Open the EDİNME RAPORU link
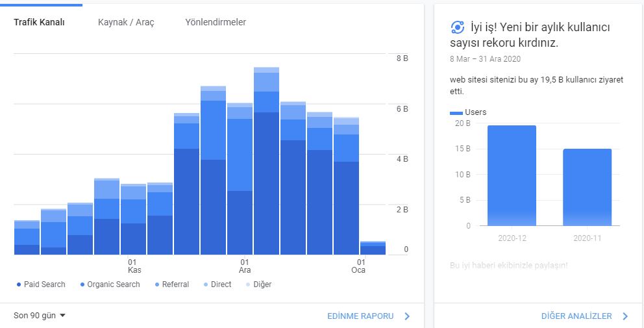 360,316
